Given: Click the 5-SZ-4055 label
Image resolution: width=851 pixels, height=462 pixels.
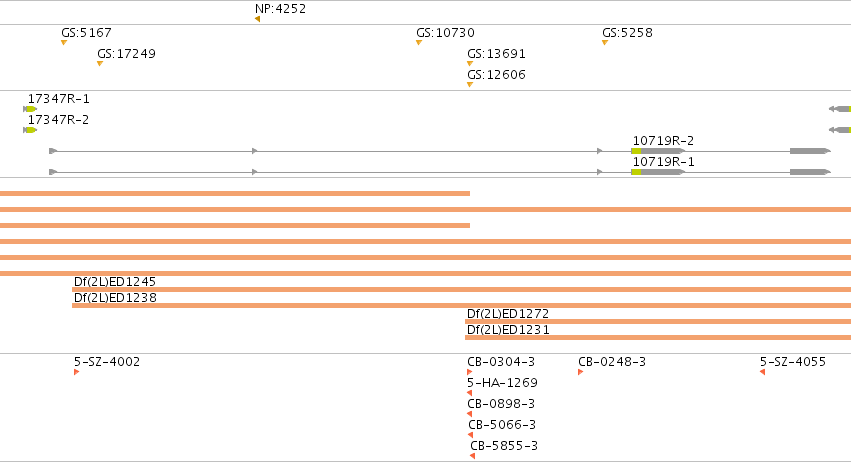Looking at the screenshot, I should pos(793,362).
